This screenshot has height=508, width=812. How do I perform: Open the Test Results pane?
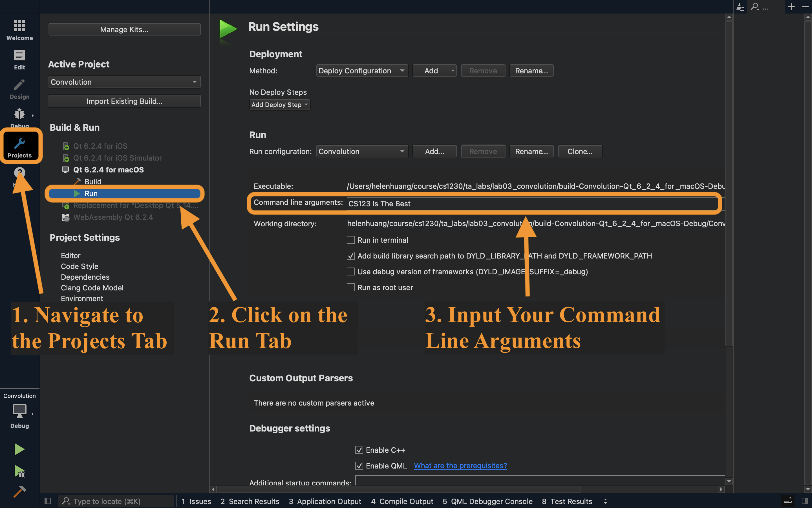point(567,501)
